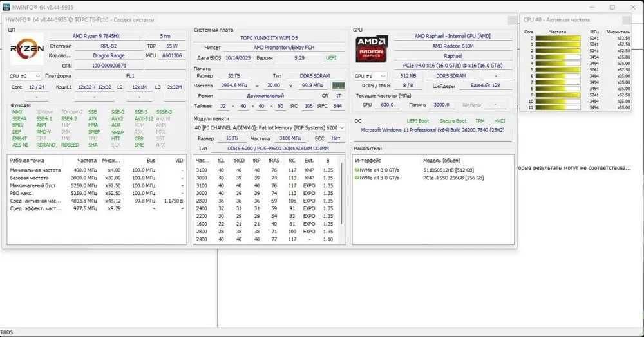
Task: Click the RDSEED feature flag
Action: coord(70,145)
